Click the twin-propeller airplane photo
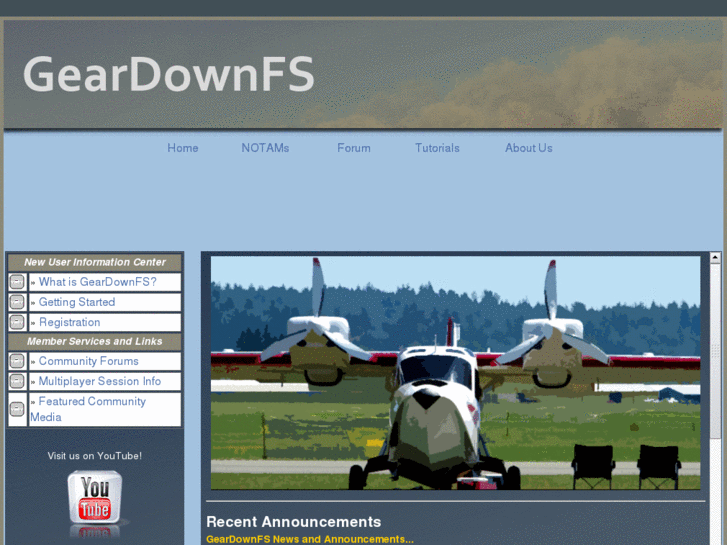 455,373
